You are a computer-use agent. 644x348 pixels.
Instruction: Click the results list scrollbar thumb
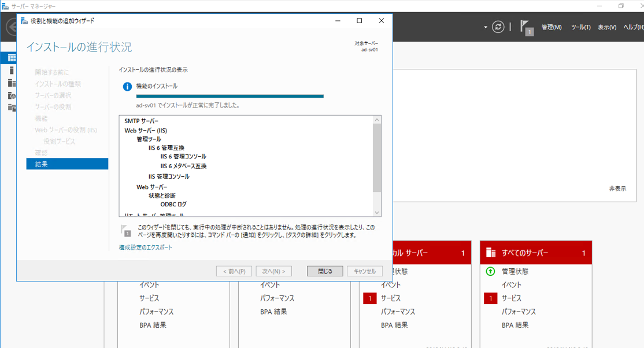(376, 158)
